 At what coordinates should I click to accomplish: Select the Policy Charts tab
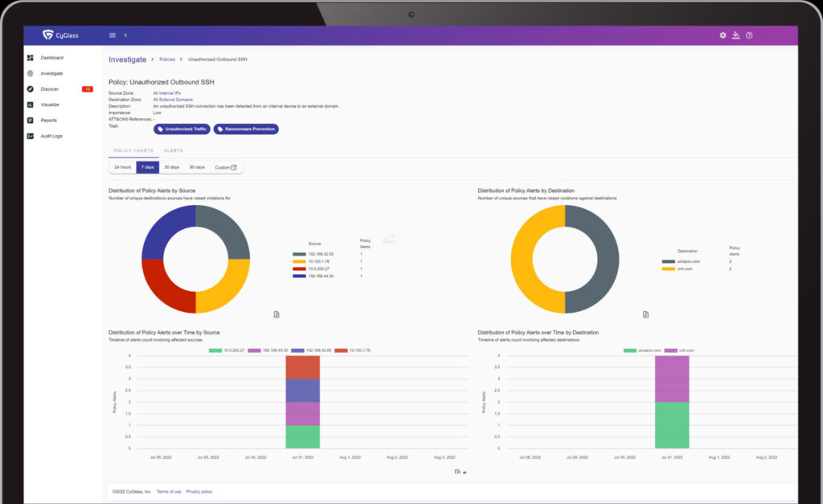133,150
